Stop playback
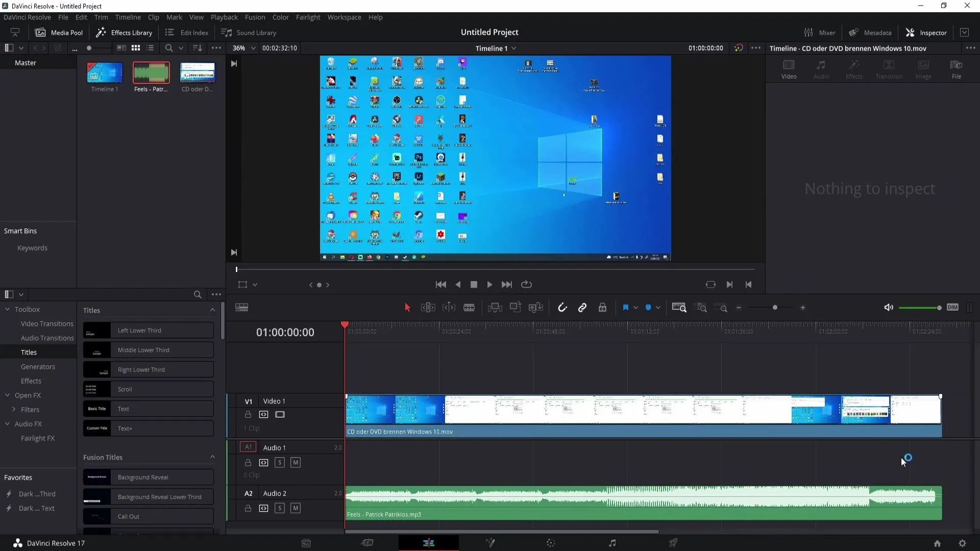 474,285
